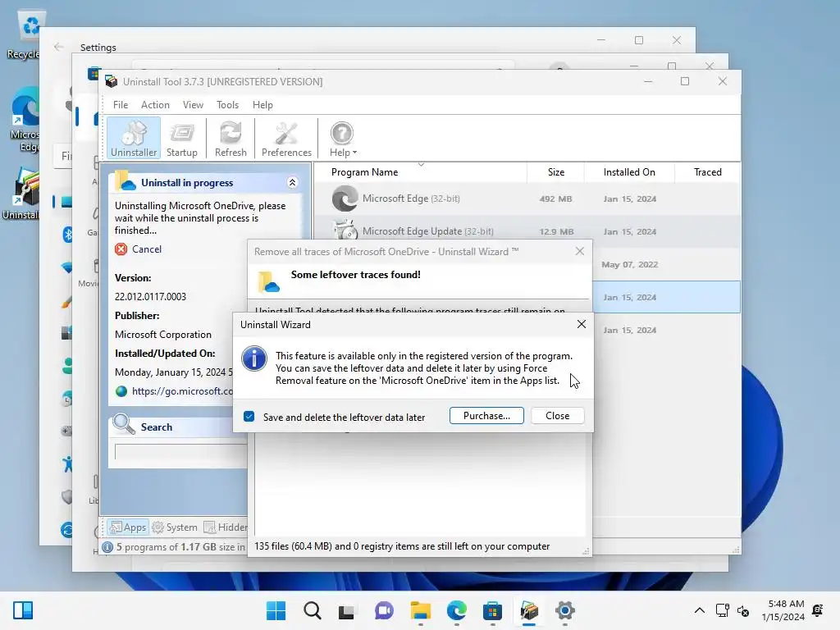Select the Microsoft Edge (32-bit) row
The height and width of the screenshot is (630, 840).
point(527,199)
